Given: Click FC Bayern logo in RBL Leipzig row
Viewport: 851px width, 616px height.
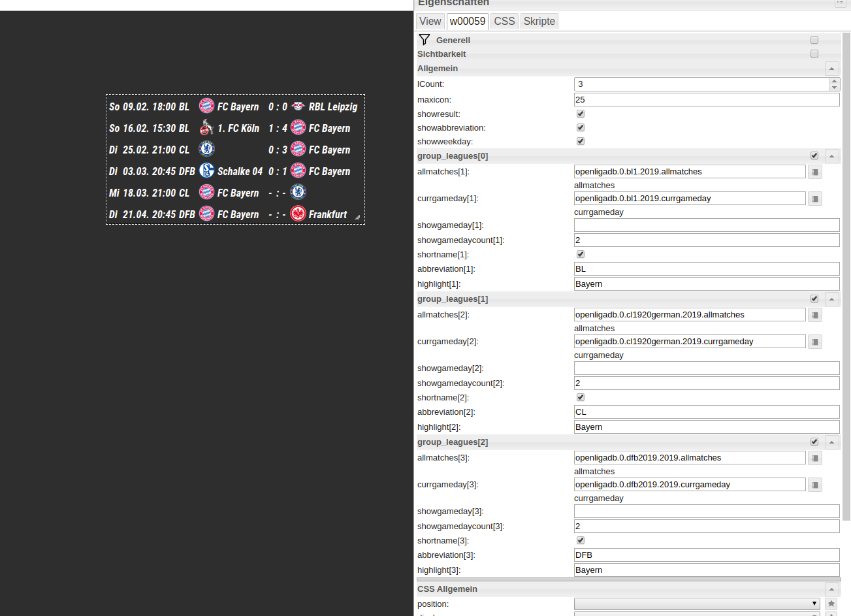Looking at the screenshot, I should (x=206, y=106).
